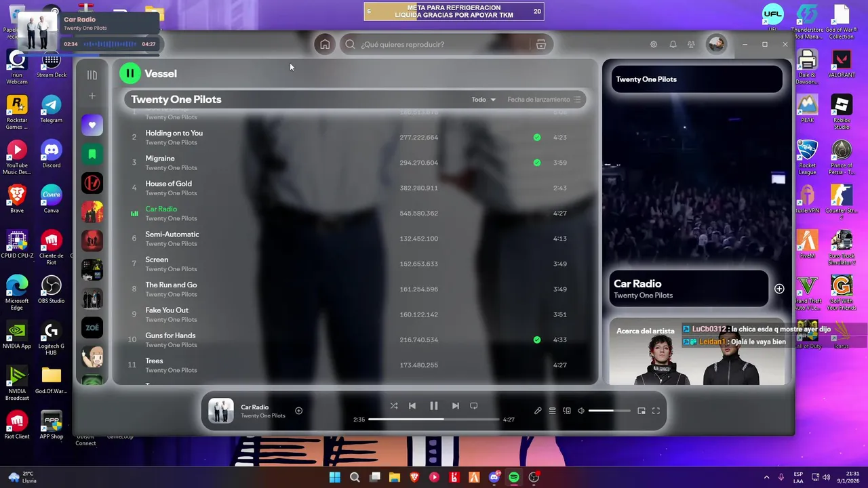Open Car Radio title in Now Playing panel
The image size is (868, 488).
637,284
